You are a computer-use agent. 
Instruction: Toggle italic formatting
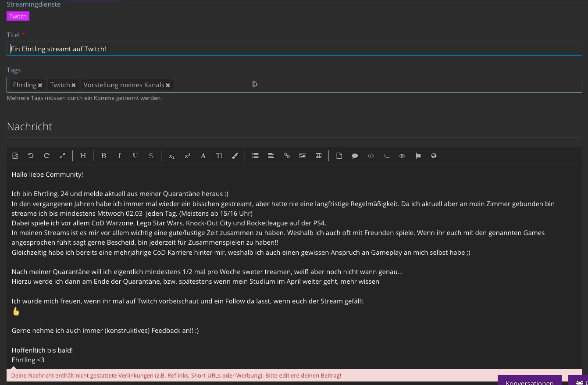click(x=119, y=156)
